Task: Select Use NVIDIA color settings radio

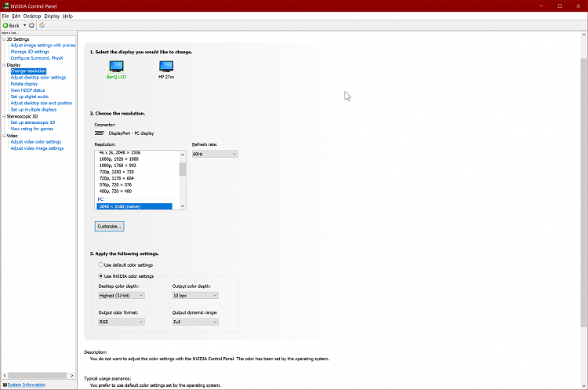Action: pos(101,276)
